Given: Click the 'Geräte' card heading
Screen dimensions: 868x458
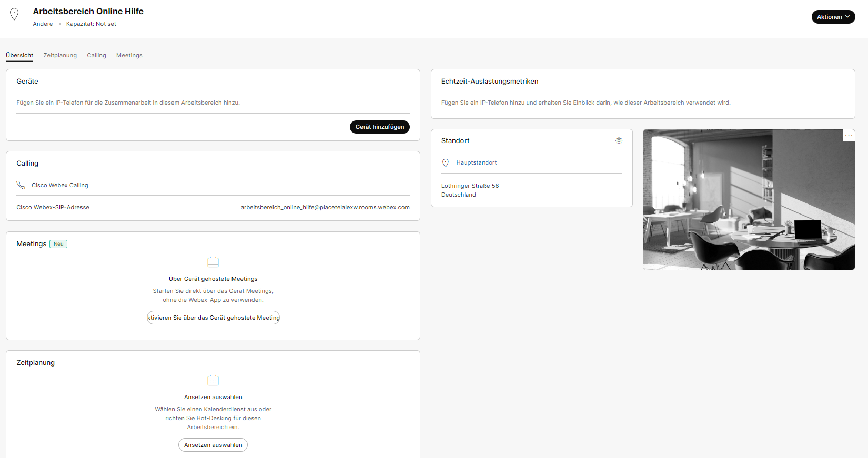Looking at the screenshot, I should tap(27, 82).
